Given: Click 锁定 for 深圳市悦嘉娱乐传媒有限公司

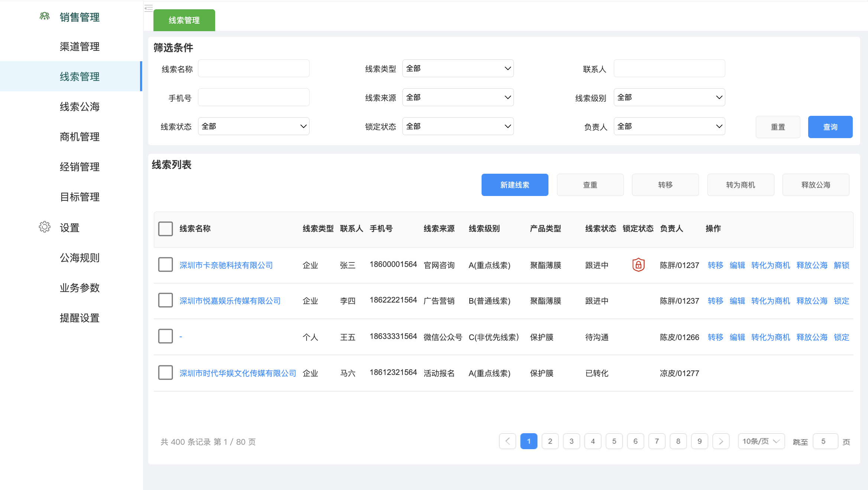Looking at the screenshot, I should (x=842, y=301).
